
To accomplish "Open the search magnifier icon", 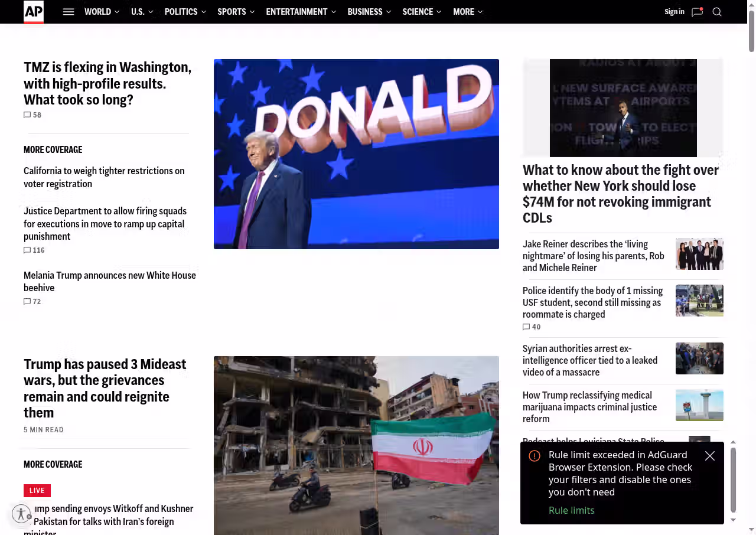I will tap(717, 12).
